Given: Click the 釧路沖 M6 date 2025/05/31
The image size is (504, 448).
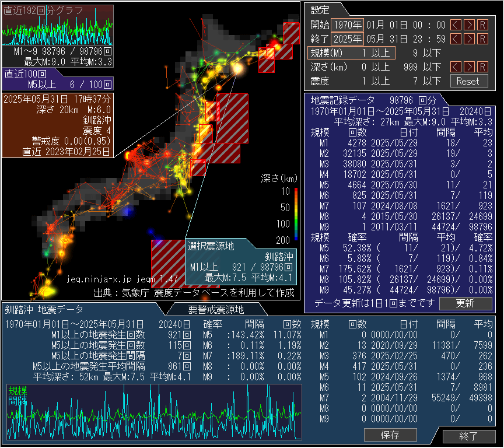Looking at the screenshot, I should tap(394, 387).
